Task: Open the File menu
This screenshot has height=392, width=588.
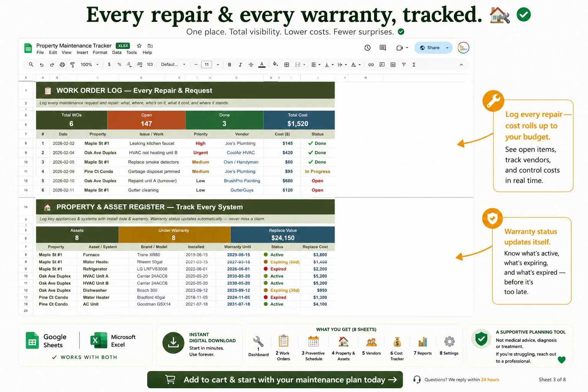Action: coord(40,52)
